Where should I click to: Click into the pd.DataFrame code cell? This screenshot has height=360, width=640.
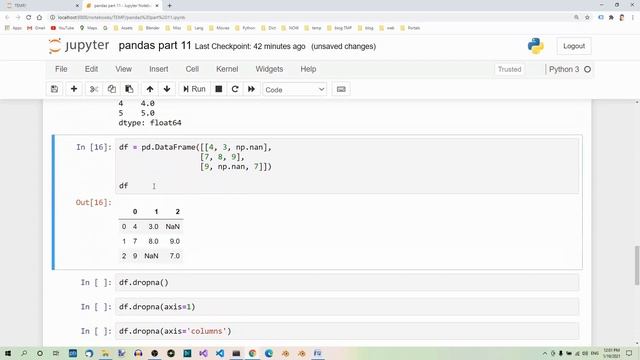point(347,166)
